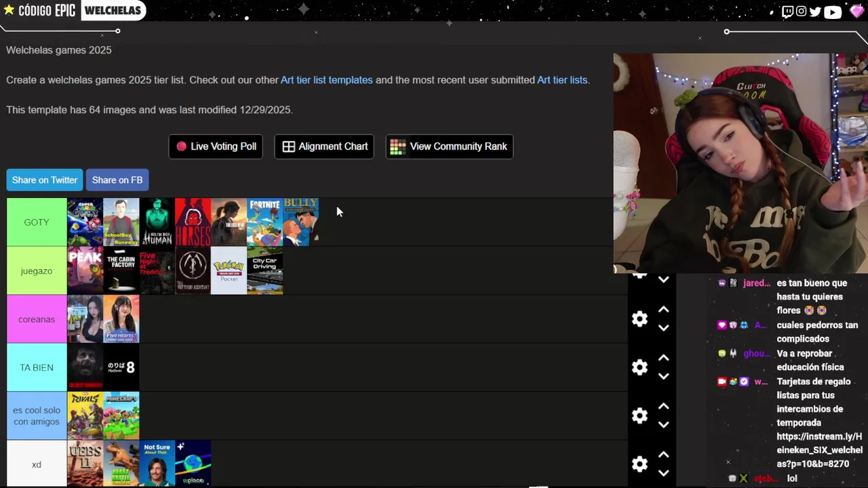Move es cool solo con amigos row down
The width and height of the screenshot is (868, 488).
(664, 425)
